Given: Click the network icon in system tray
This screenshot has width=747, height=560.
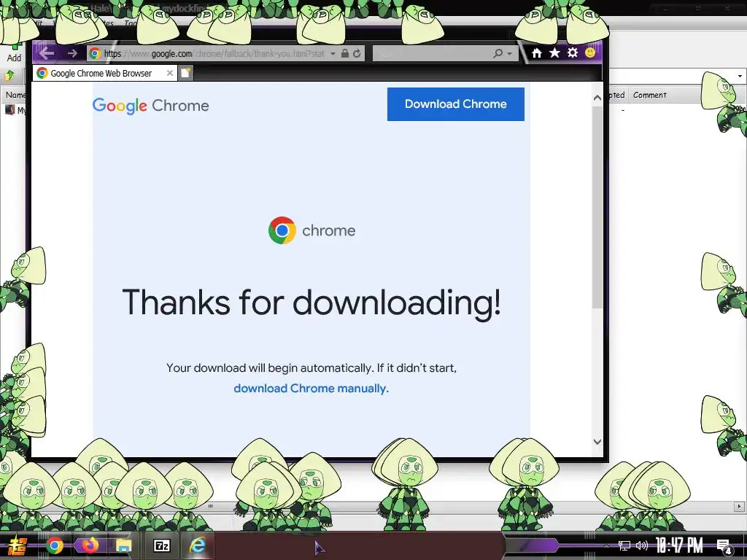Looking at the screenshot, I should point(624,545).
